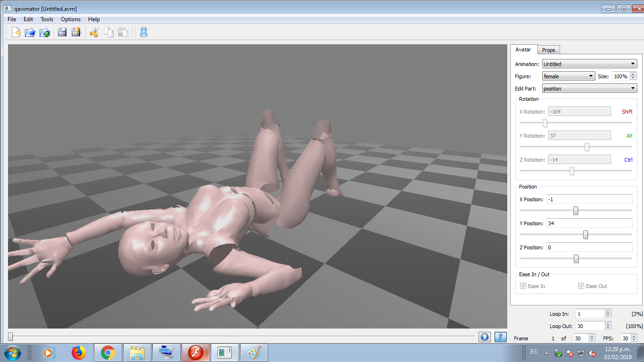Toggle keyframe with the key icon button
The width and height of the screenshot is (644, 362).
(501, 337)
